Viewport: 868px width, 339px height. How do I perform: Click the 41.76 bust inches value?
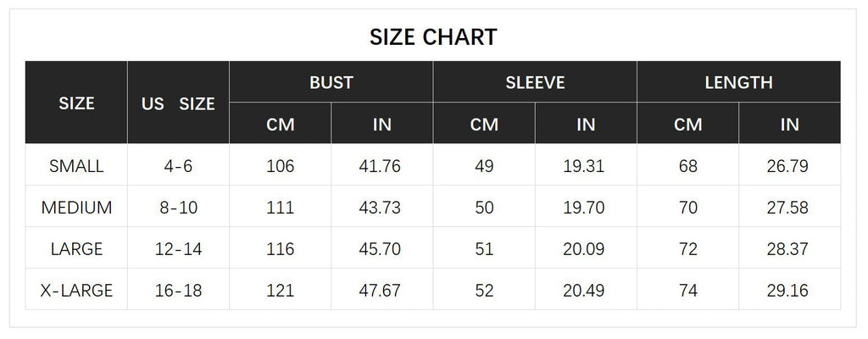point(380,166)
